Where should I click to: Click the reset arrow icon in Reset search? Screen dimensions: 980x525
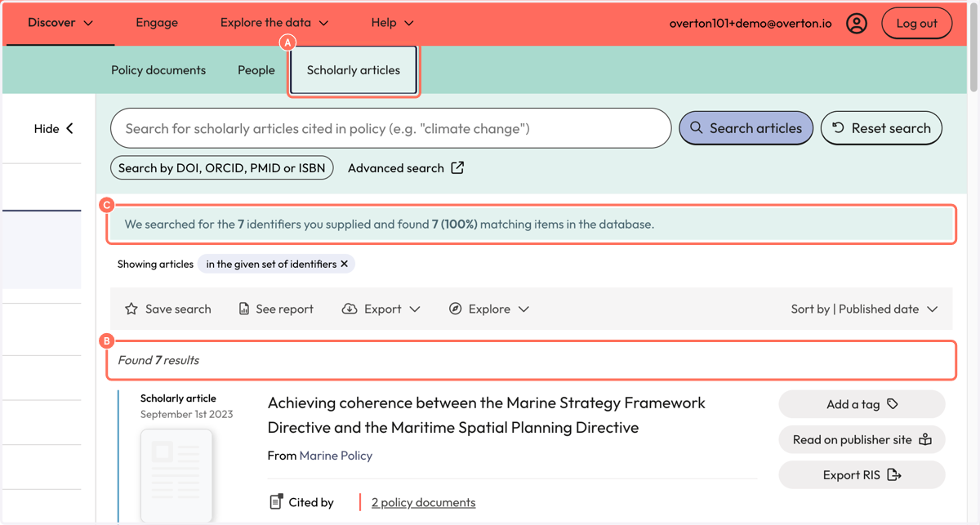pos(838,128)
